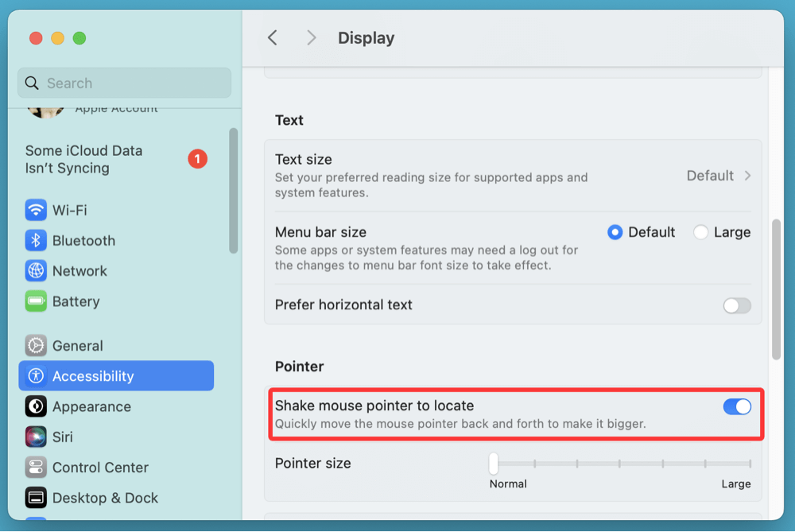Set Pointer size slider to Normal

[x=493, y=463]
